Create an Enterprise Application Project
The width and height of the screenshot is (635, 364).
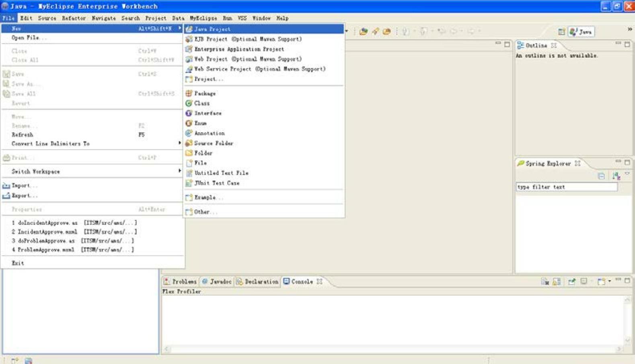click(x=264, y=49)
